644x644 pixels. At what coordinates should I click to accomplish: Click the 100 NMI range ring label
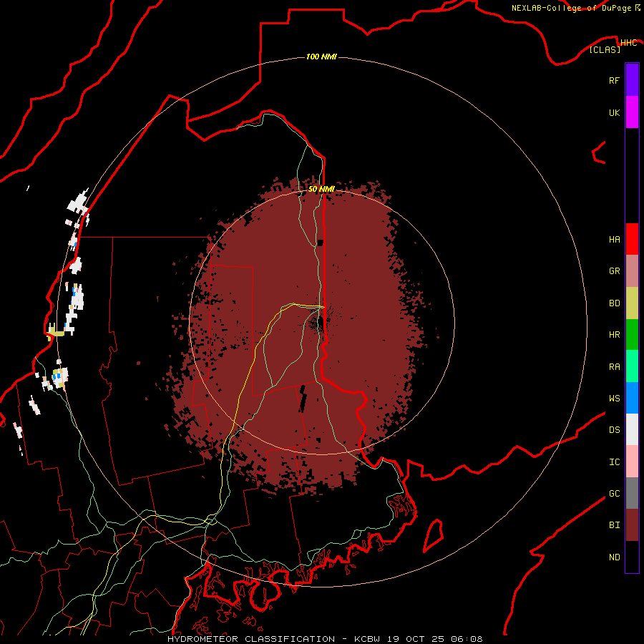click(x=321, y=57)
